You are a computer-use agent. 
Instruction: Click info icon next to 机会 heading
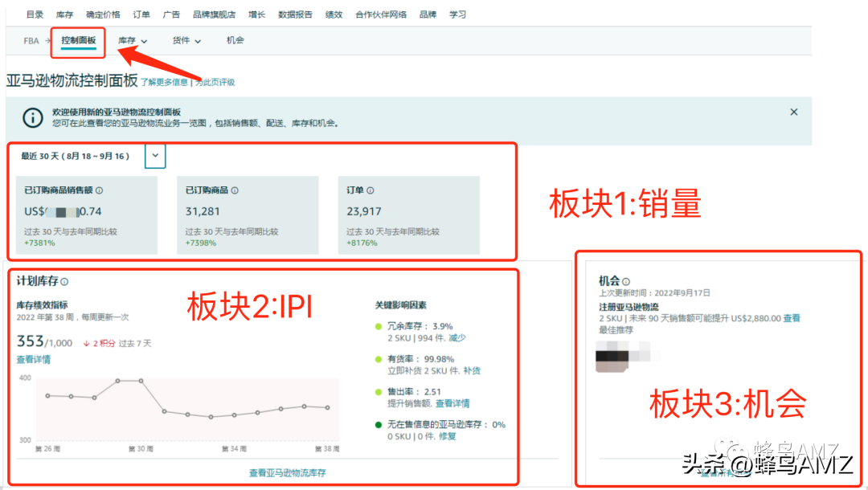click(626, 281)
